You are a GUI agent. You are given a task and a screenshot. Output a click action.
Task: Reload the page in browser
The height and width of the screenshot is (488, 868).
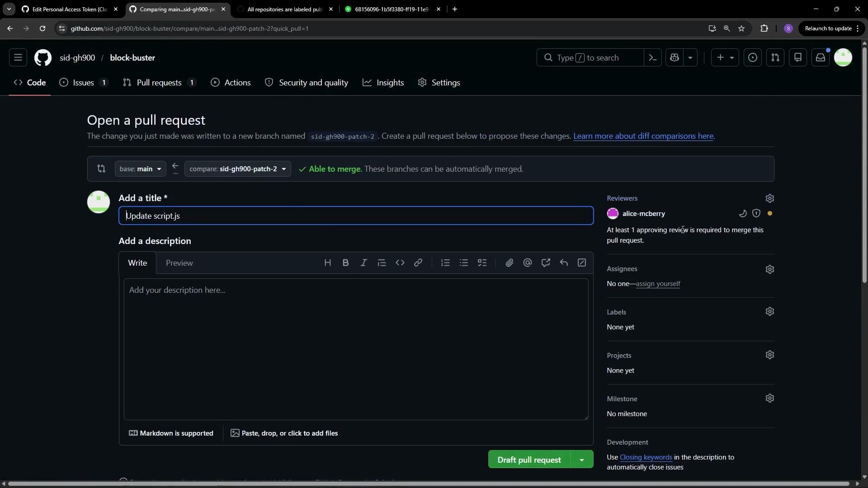click(x=42, y=28)
